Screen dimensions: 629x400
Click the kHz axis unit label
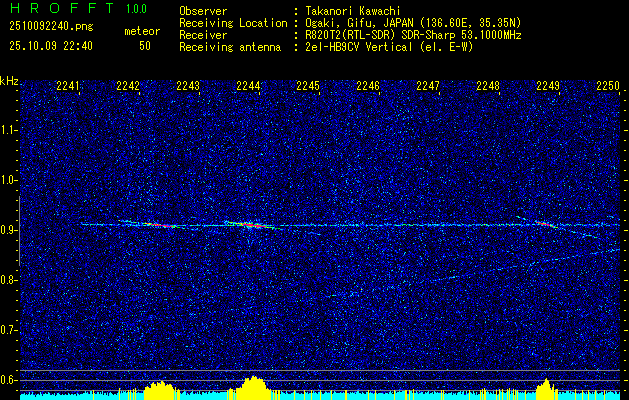click(x=9, y=80)
